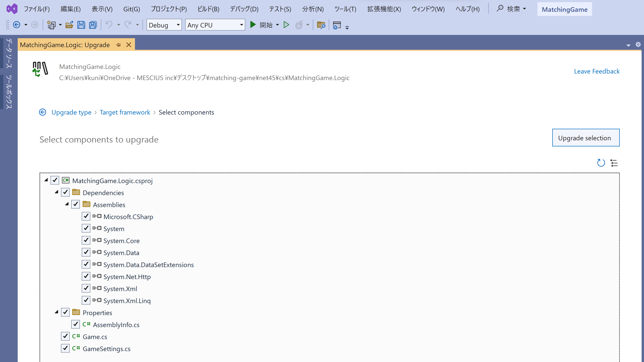644x362 pixels.
Task: Go to the Target framework breadcrumb
Action: pyautogui.click(x=125, y=112)
